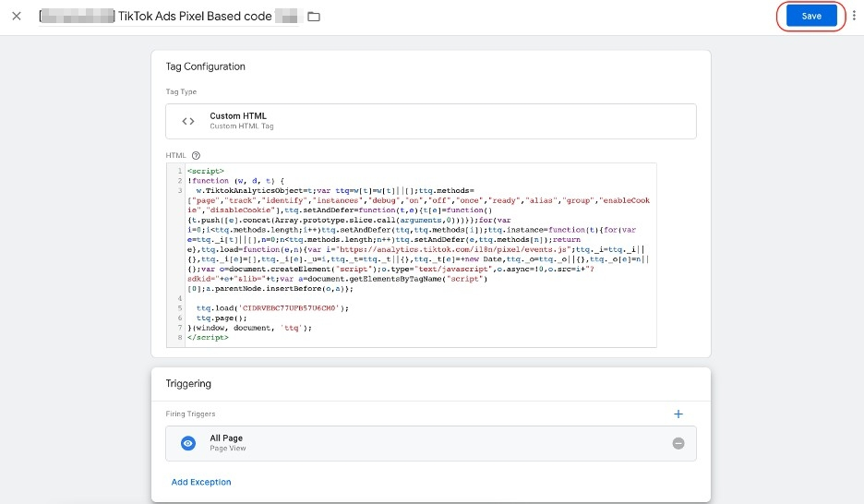The height and width of the screenshot is (504, 864).
Task: Click the ttq.page(); code line
Action: coord(222,318)
